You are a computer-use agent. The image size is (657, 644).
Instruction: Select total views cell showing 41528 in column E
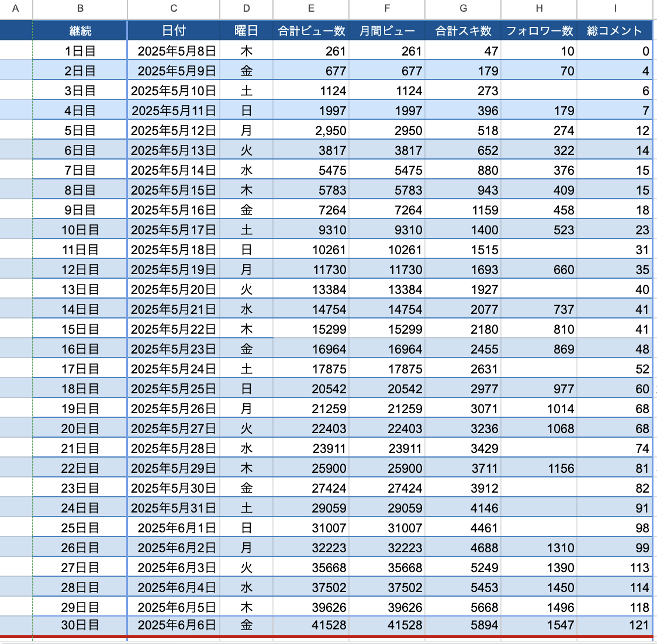[311, 625]
